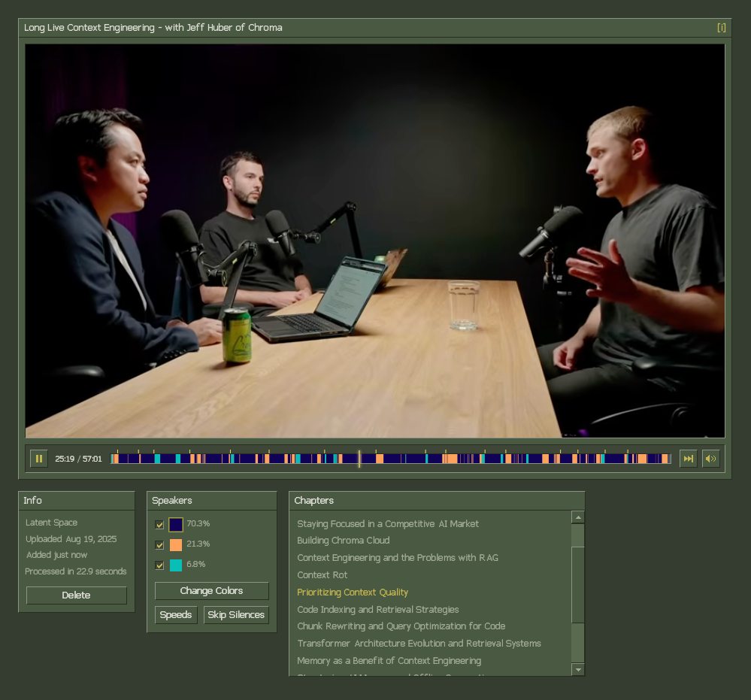Viewport: 751px width, 700px height.
Task: Open the info icon in title bar
Action: (721, 28)
